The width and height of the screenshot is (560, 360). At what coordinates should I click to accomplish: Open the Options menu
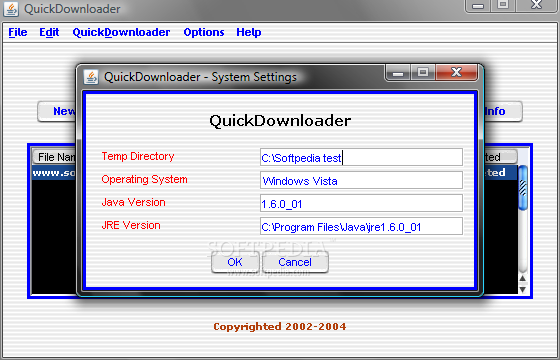204,32
